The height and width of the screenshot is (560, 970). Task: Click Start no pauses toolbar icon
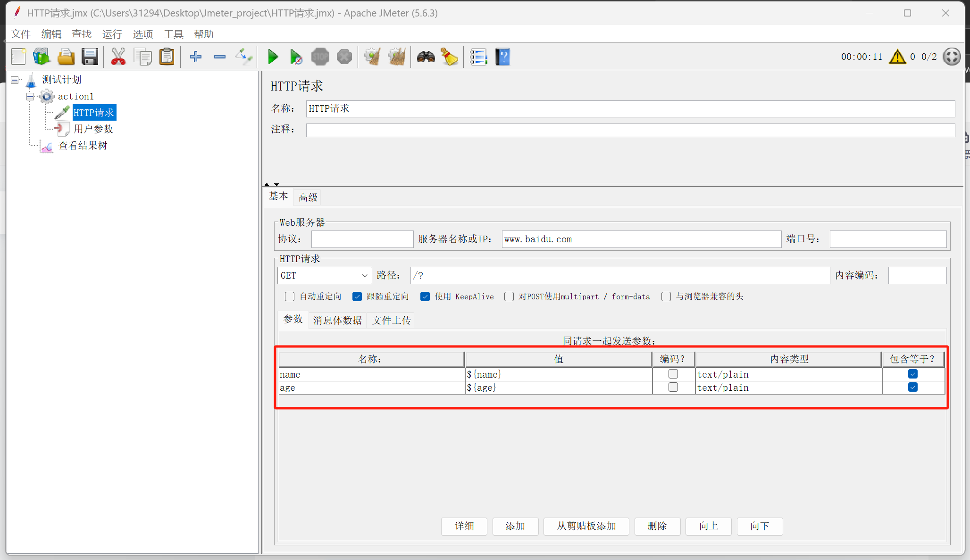click(x=296, y=57)
